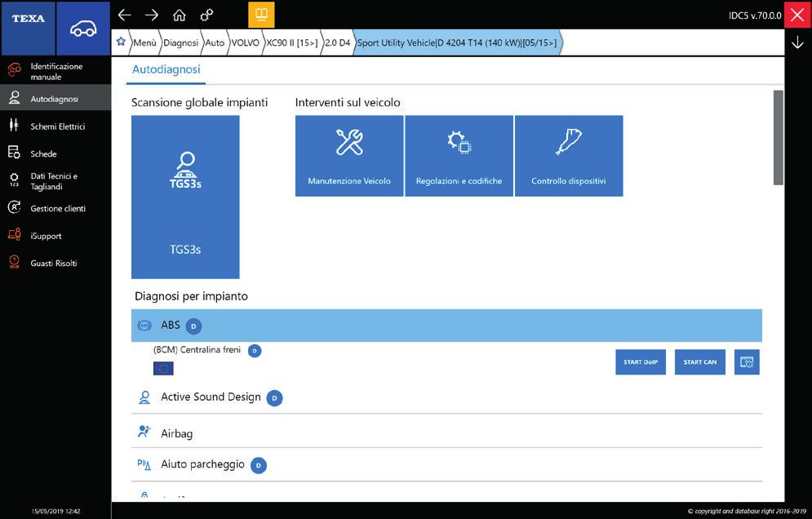
Task: Click the icon button next to START CAN
Action: [747, 362]
